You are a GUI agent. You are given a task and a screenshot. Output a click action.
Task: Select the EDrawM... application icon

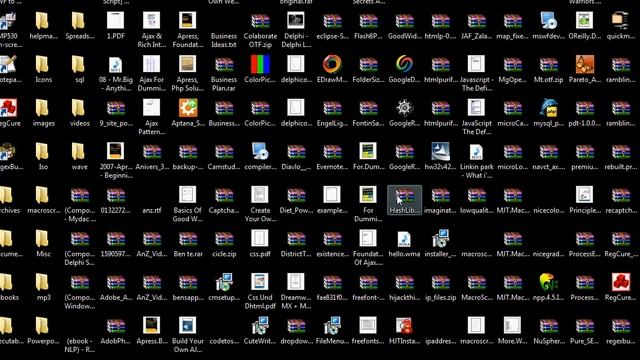click(x=332, y=64)
